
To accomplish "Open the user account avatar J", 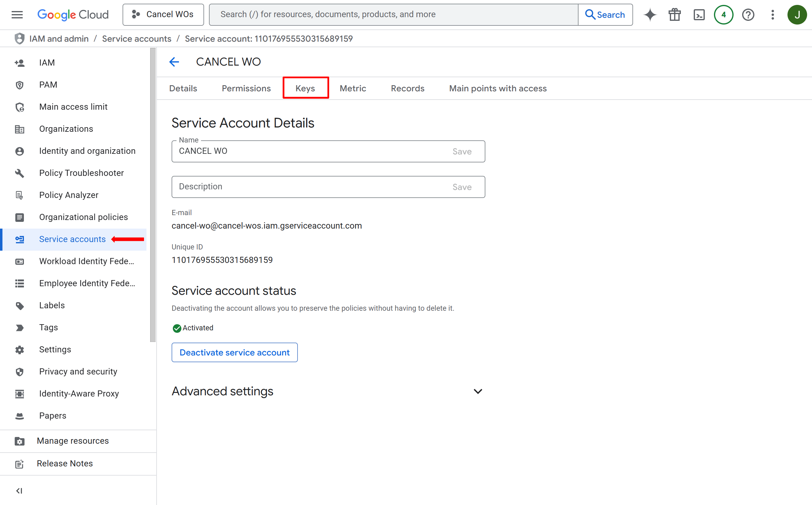I will point(797,15).
